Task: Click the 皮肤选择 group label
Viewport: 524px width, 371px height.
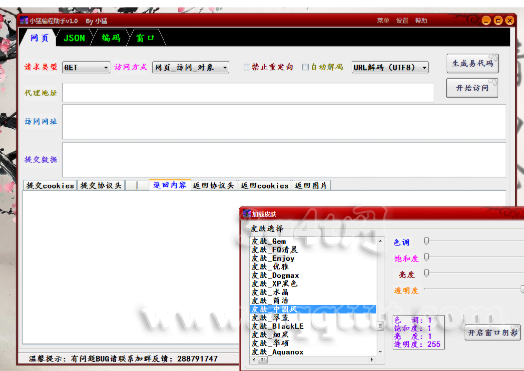Action: [x=267, y=229]
